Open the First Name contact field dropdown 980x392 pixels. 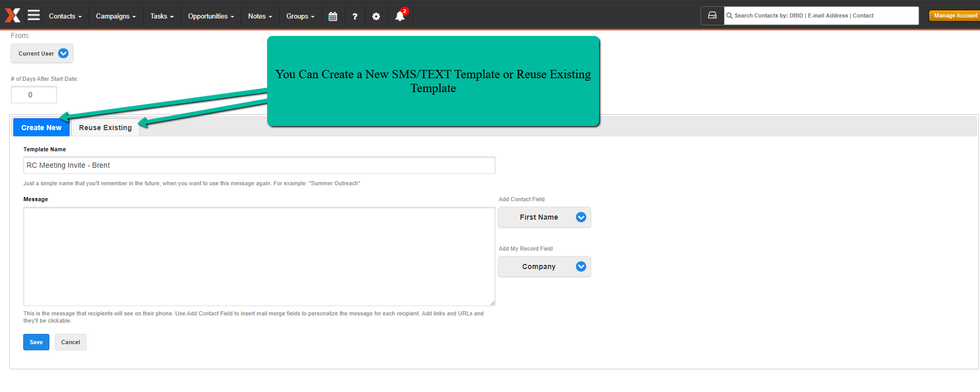pos(545,217)
